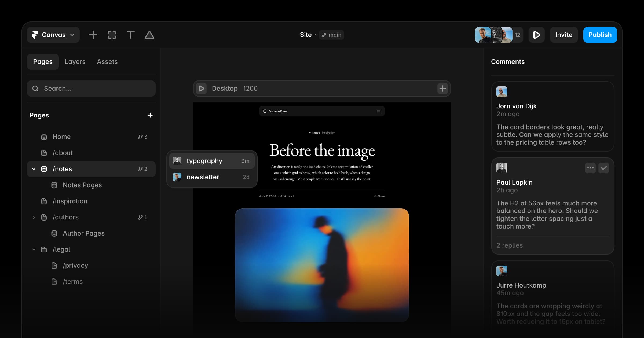644x338 pixels.
Task: Click the /legal folder icon
Action: click(x=44, y=249)
